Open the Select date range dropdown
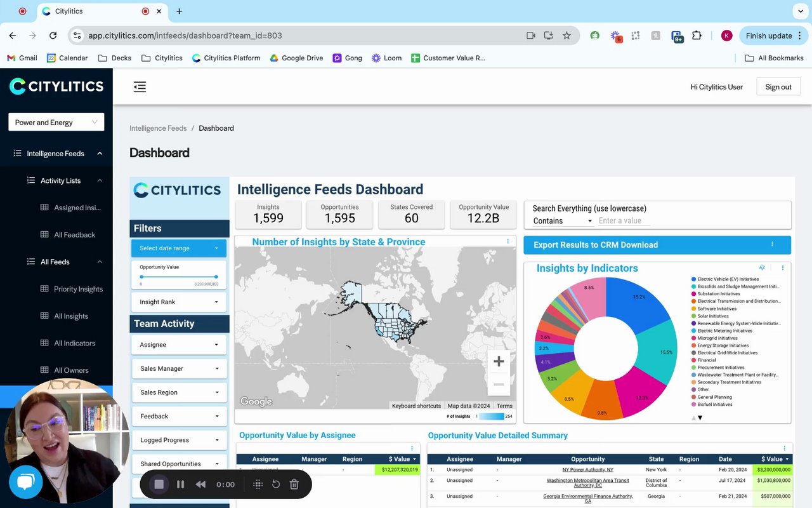The height and width of the screenshot is (508, 812). pos(179,248)
